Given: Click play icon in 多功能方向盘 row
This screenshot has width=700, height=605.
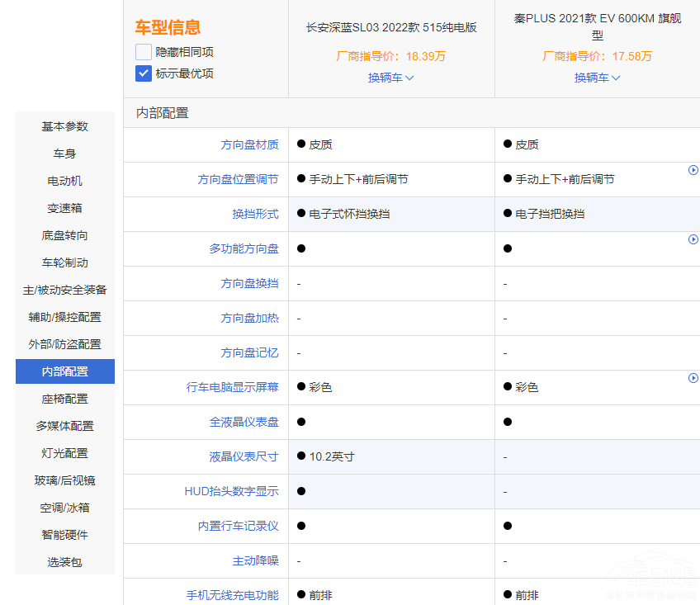Looking at the screenshot, I should 693,239.
